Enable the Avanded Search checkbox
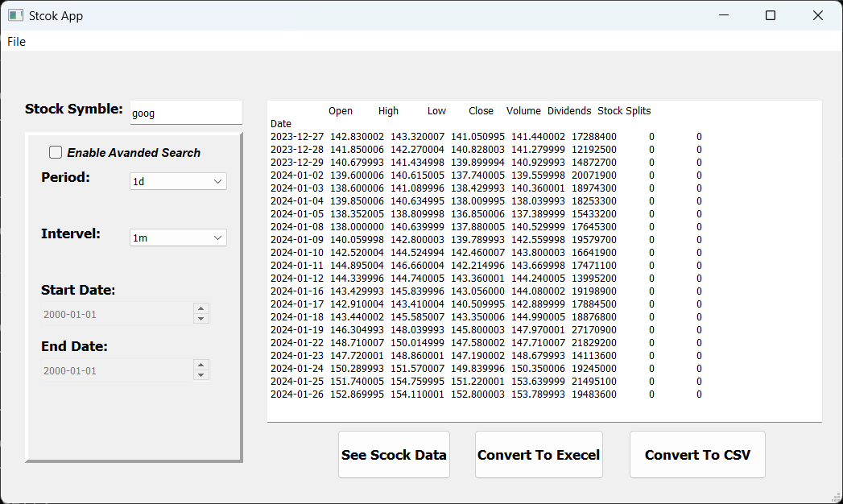The image size is (843, 504). pos(55,151)
